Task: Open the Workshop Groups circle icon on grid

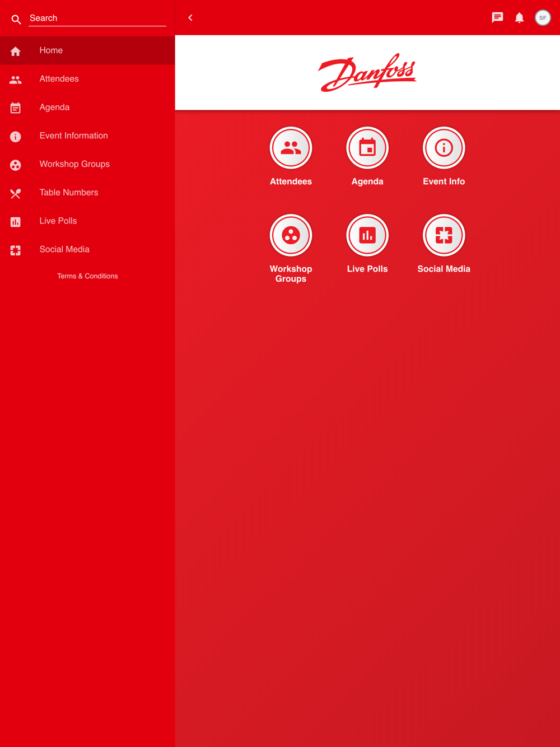Action: click(x=291, y=236)
